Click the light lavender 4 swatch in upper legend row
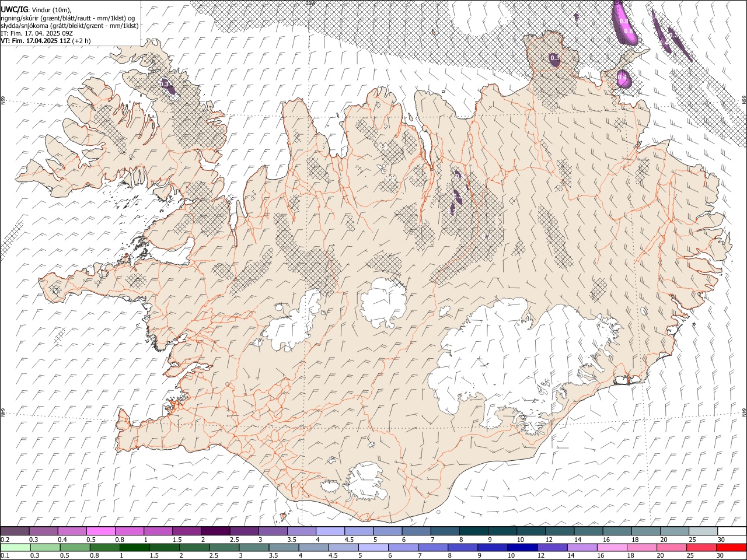The height and width of the screenshot is (560, 747). 330,531
